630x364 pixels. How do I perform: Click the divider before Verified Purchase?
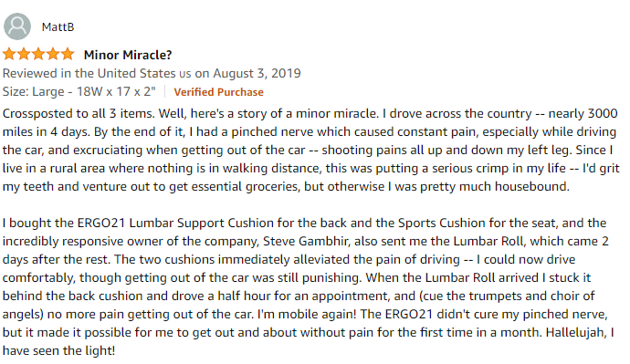pyautogui.click(x=164, y=91)
